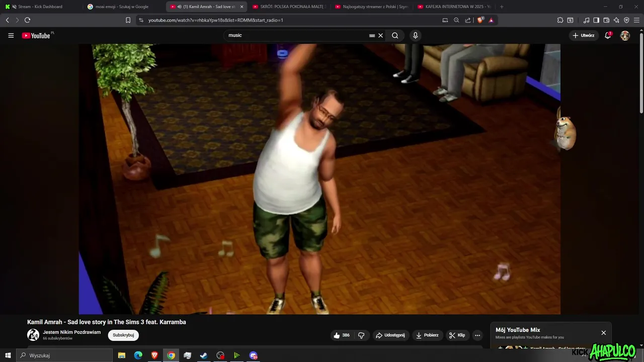Switch to KAFEJKA INTERNETOWA W 2025 tab
The height and width of the screenshot is (362, 644).
[454, 7]
